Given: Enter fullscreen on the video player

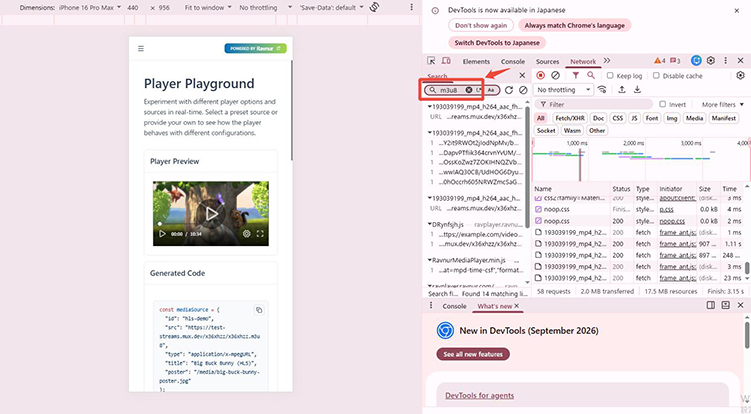Looking at the screenshot, I should pos(260,234).
